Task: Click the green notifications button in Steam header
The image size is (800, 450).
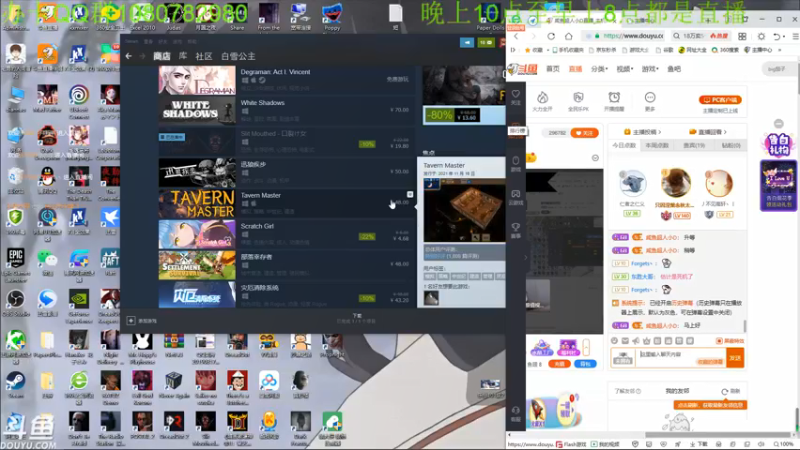Action: click(485, 43)
